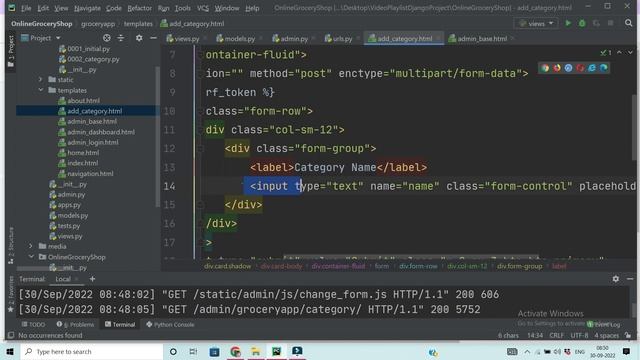
Task: Open the views run configuration dropdown
Action: coord(537,23)
